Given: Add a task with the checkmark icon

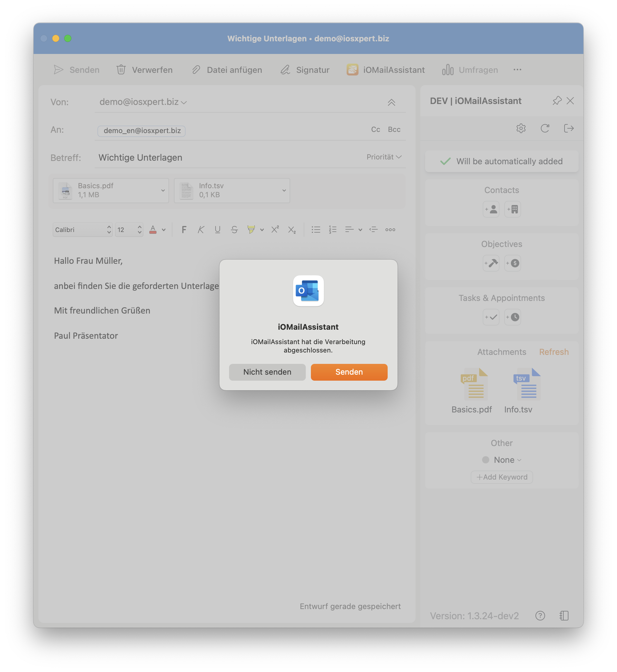Looking at the screenshot, I should click(x=491, y=317).
